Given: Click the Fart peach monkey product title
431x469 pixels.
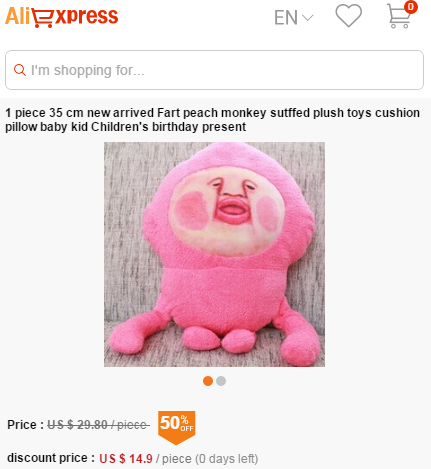Looking at the screenshot, I should coord(212,120).
